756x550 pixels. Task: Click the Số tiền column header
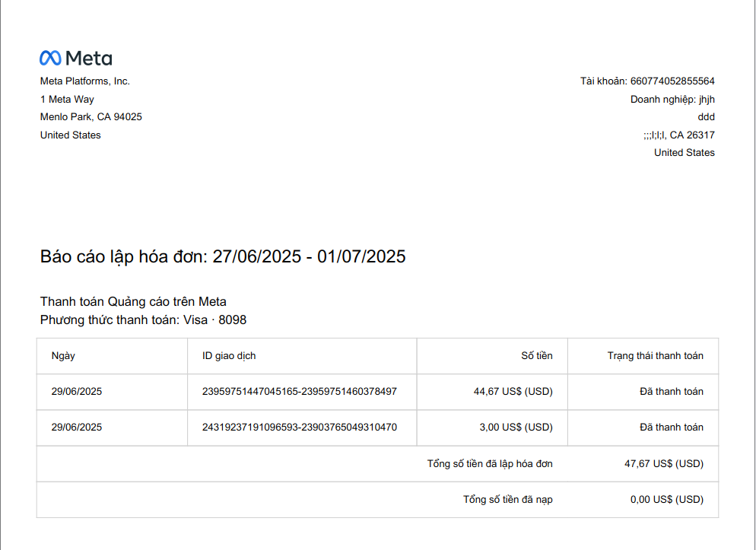coord(537,356)
